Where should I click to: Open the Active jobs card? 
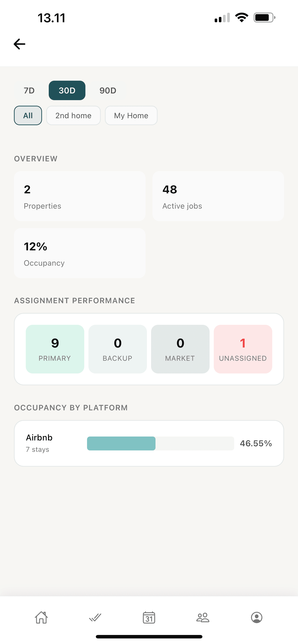218,196
